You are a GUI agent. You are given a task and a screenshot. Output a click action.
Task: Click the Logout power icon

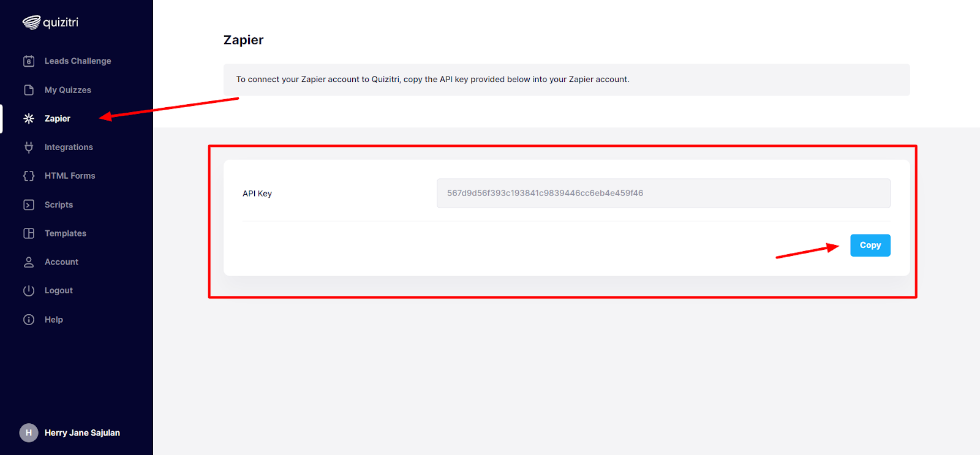[29, 291]
